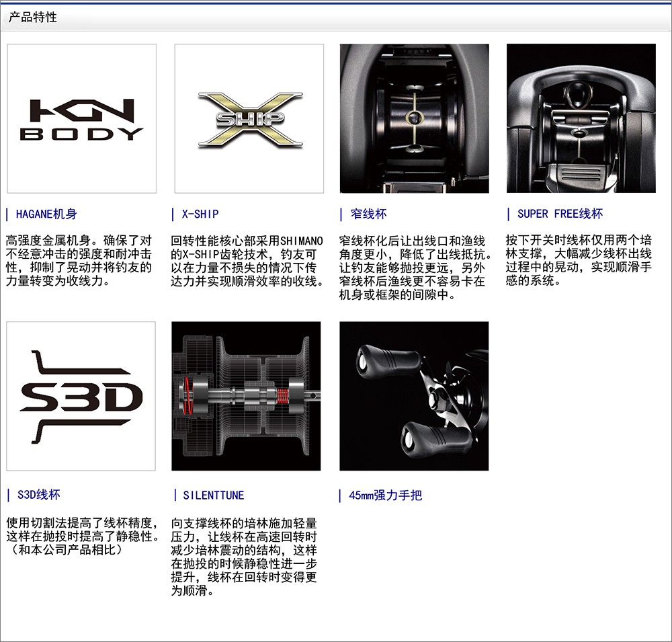
Task: Open the SILENTTUNE spool diagram image
Action: (x=246, y=396)
